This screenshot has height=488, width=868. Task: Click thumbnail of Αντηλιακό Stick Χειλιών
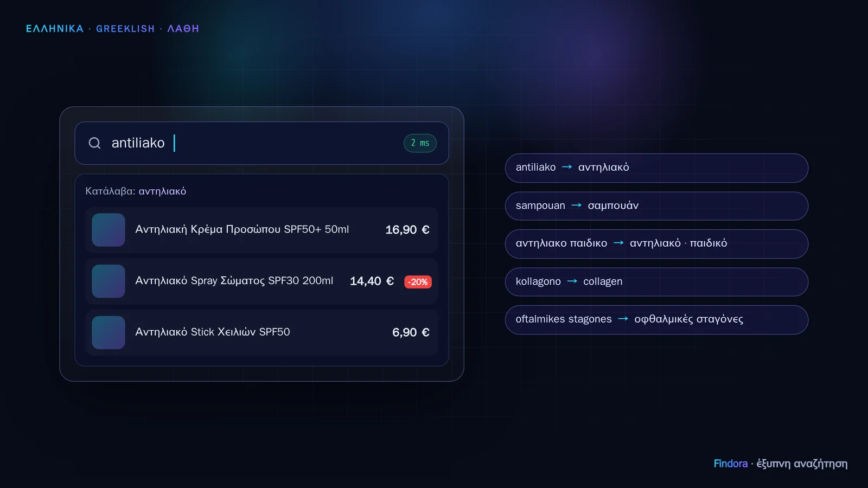click(x=108, y=332)
